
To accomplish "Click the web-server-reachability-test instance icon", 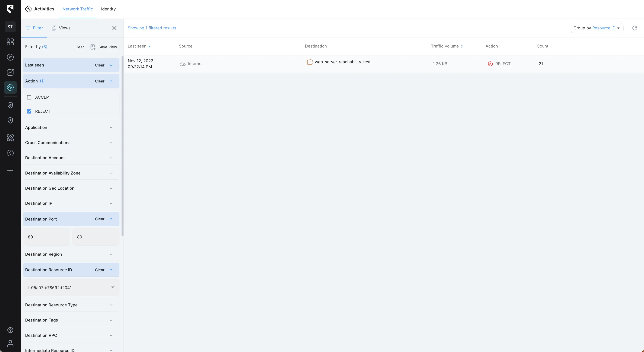I will point(309,62).
